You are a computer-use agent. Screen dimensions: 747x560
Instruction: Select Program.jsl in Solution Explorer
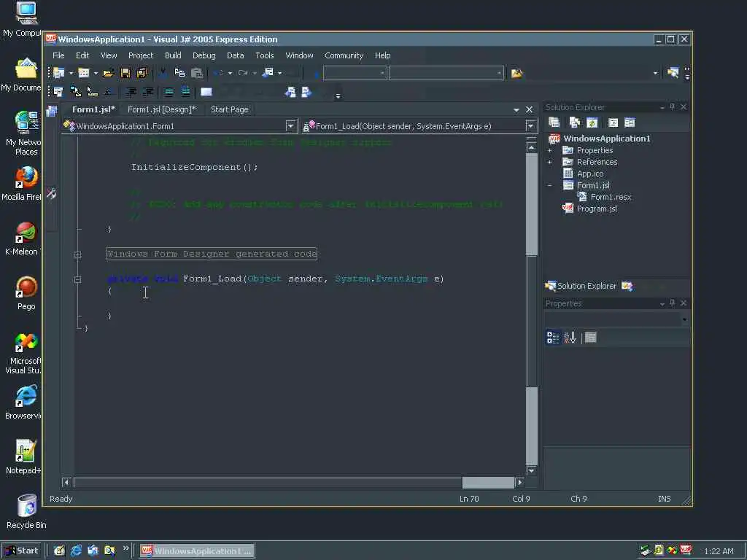click(597, 209)
